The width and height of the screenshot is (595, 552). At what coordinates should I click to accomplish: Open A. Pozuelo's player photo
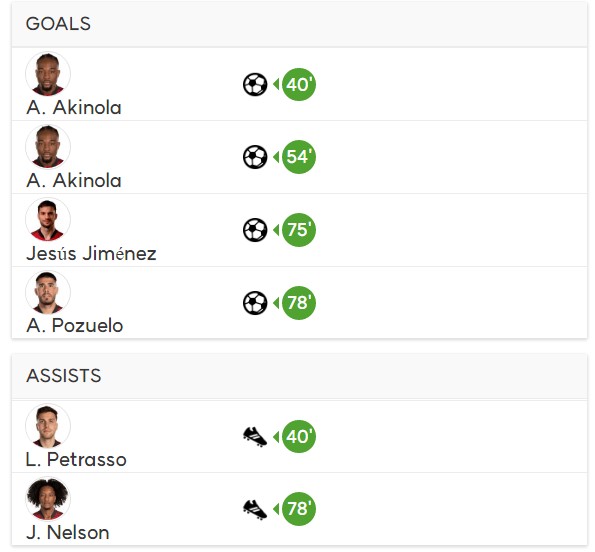point(48,293)
